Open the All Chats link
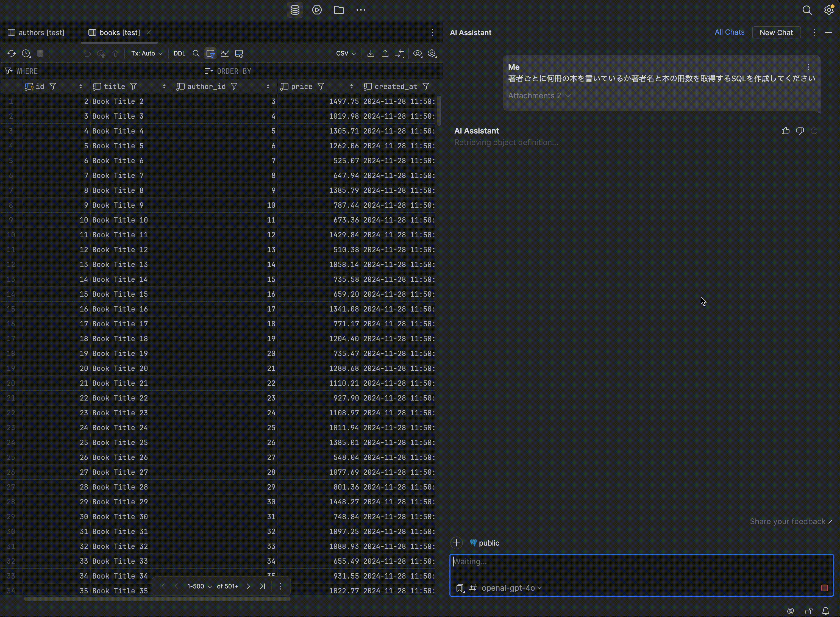 pos(729,32)
